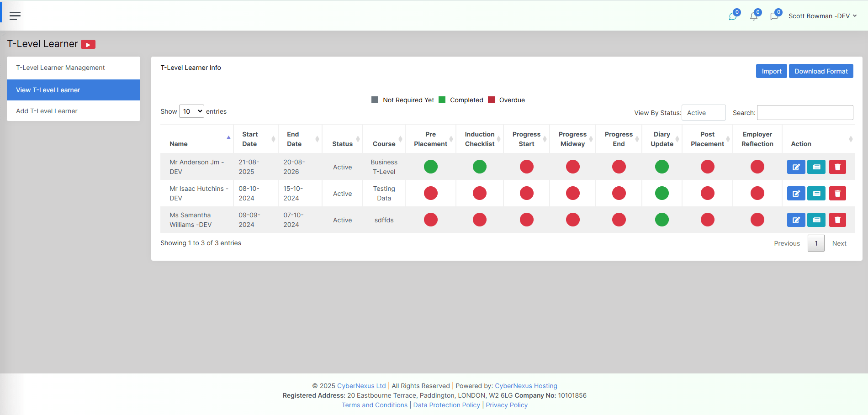Expand Scott Bowman -DEV user menu
The image size is (868, 415).
[x=822, y=16]
